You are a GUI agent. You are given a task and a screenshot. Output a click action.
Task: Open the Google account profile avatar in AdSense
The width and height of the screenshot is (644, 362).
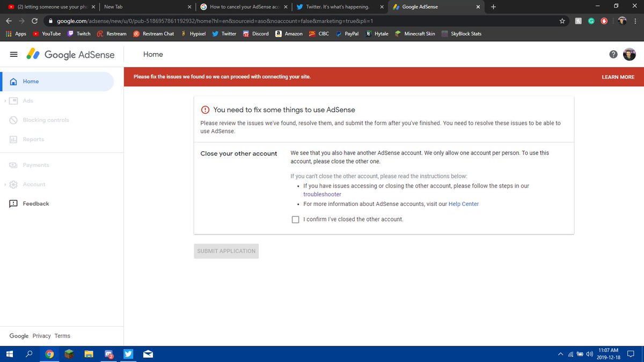(630, 54)
